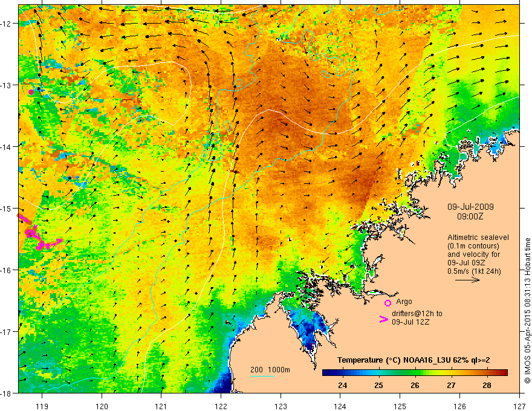Click the '09-Jul 09Z' velocity date text
The height and width of the screenshot is (411, 532).
coord(466,263)
